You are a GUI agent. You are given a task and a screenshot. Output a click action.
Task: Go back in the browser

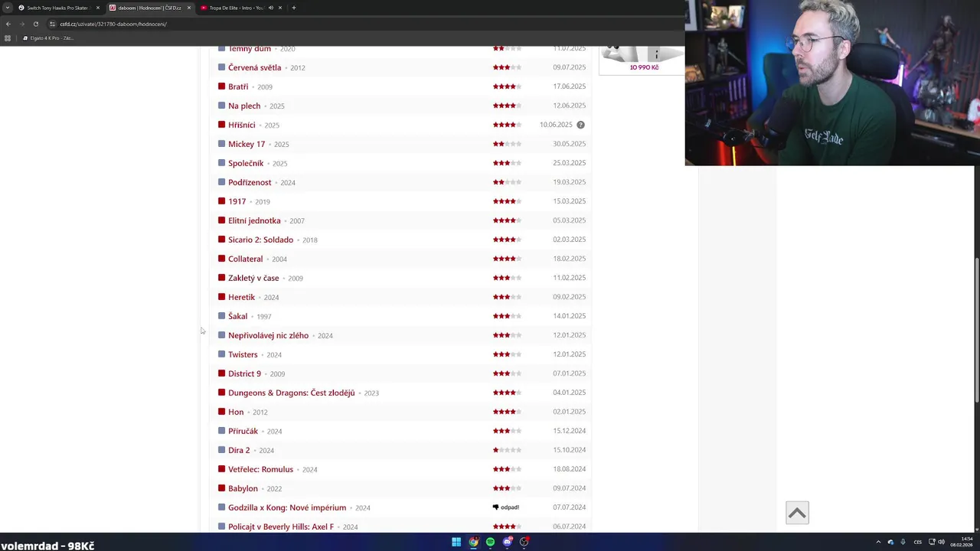tap(8, 24)
